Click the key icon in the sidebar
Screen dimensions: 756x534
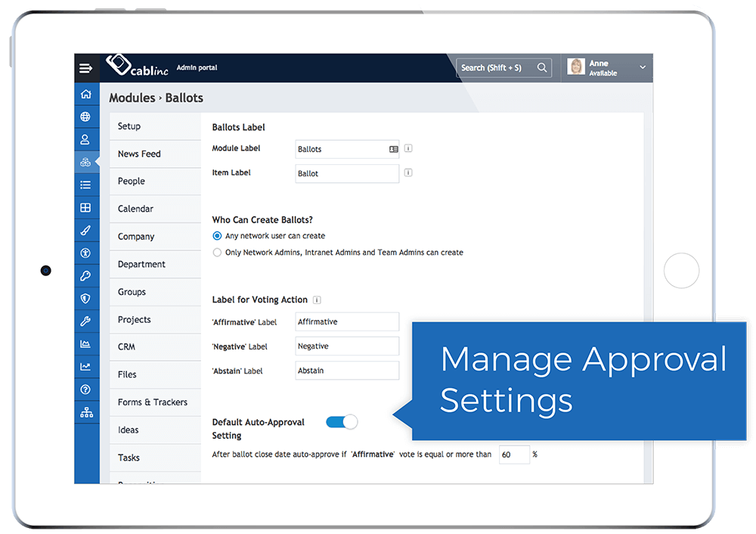pos(86,275)
